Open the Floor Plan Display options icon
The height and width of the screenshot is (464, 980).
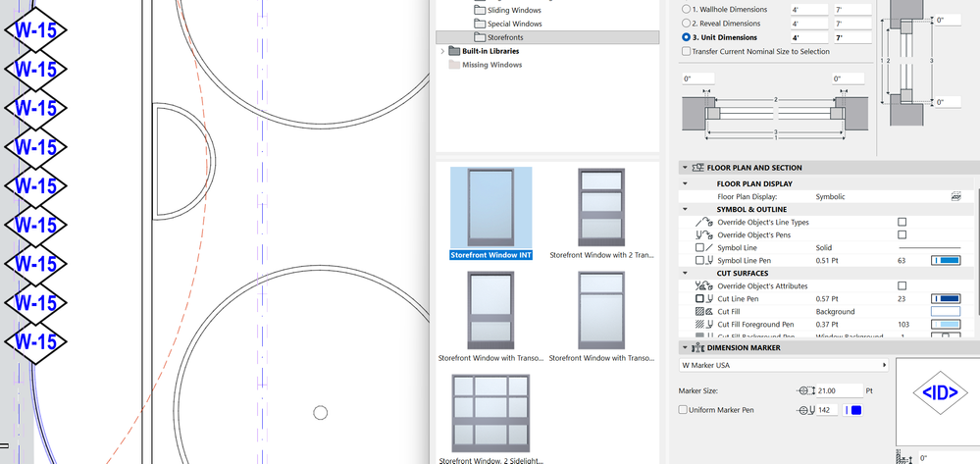coord(955,196)
